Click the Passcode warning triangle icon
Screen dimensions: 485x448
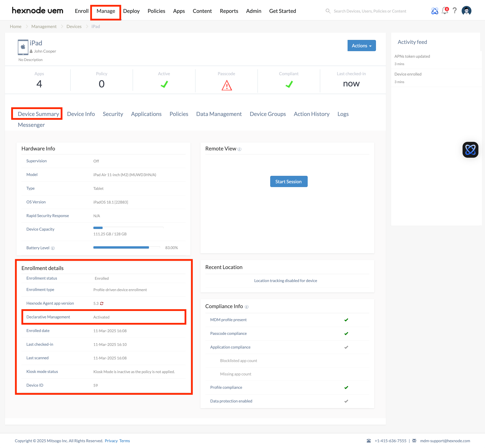click(x=226, y=85)
